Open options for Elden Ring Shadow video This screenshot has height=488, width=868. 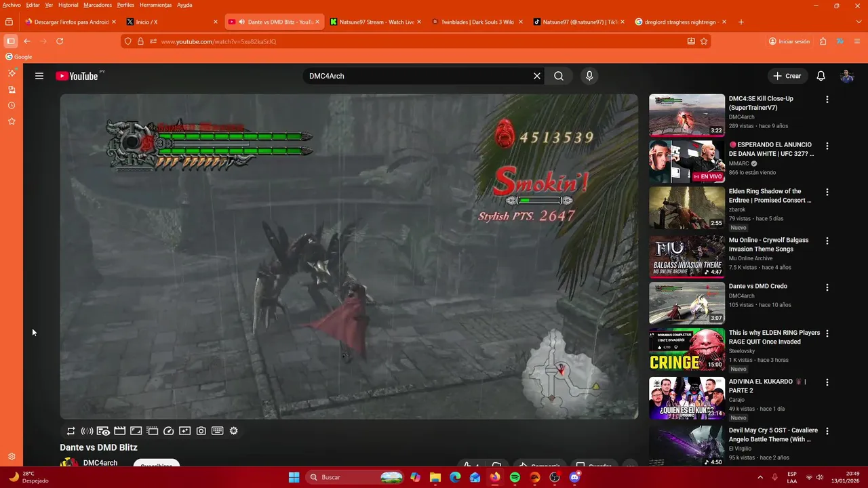point(827,192)
